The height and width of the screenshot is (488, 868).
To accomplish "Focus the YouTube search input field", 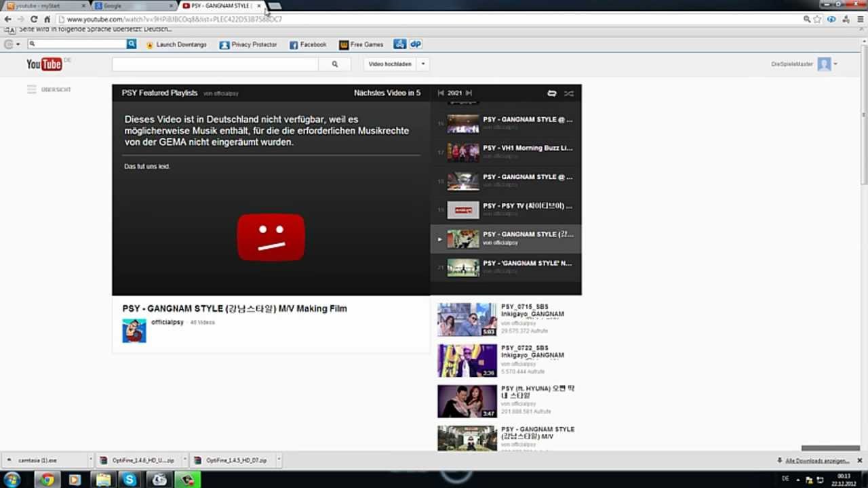I will pyautogui.click(x=215, y=64).
